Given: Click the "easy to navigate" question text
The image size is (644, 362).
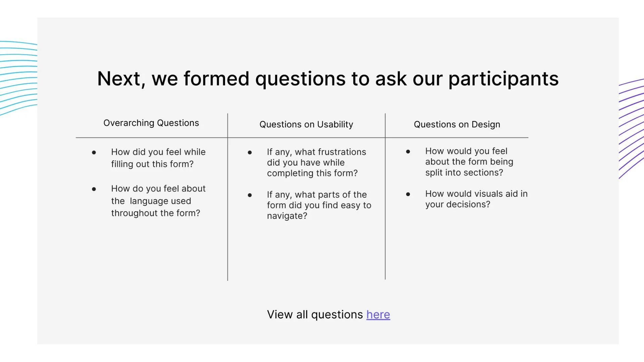Looking at the screenshot, I should point(319,205).
